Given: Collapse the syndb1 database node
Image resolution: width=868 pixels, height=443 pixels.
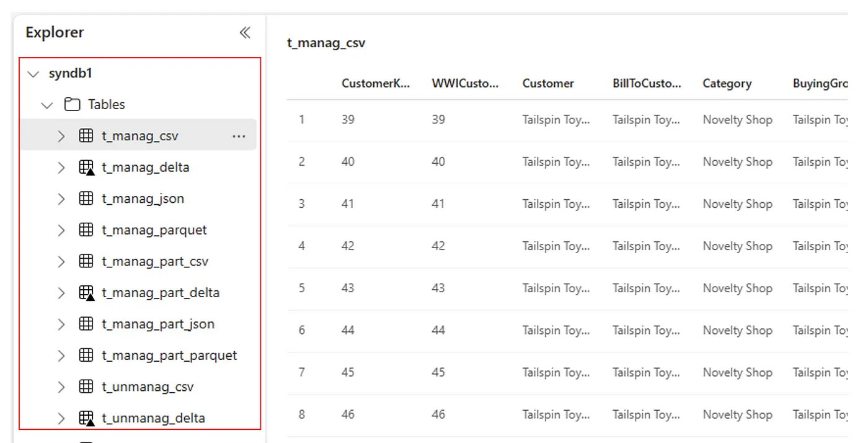Looking at the screenshot, I should [33, 74].
